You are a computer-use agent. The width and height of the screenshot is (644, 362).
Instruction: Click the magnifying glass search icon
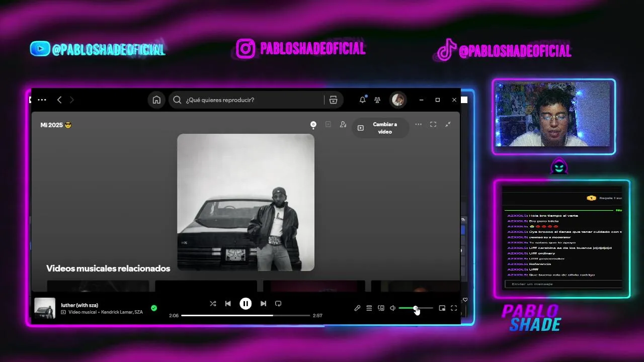pyautogui.click(x=177, y=100)
